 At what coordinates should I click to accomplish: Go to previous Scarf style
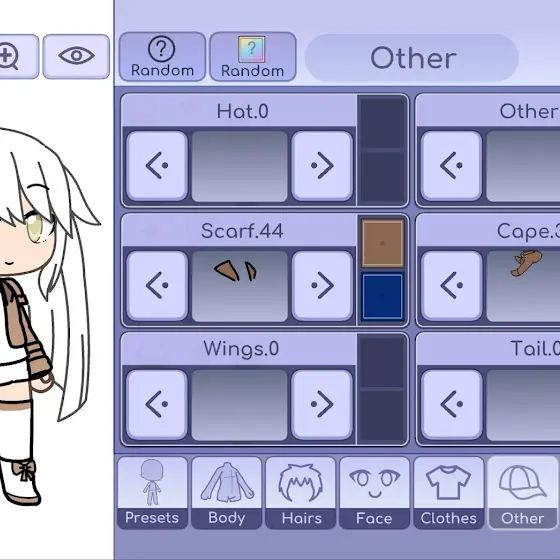pos(157,286)
